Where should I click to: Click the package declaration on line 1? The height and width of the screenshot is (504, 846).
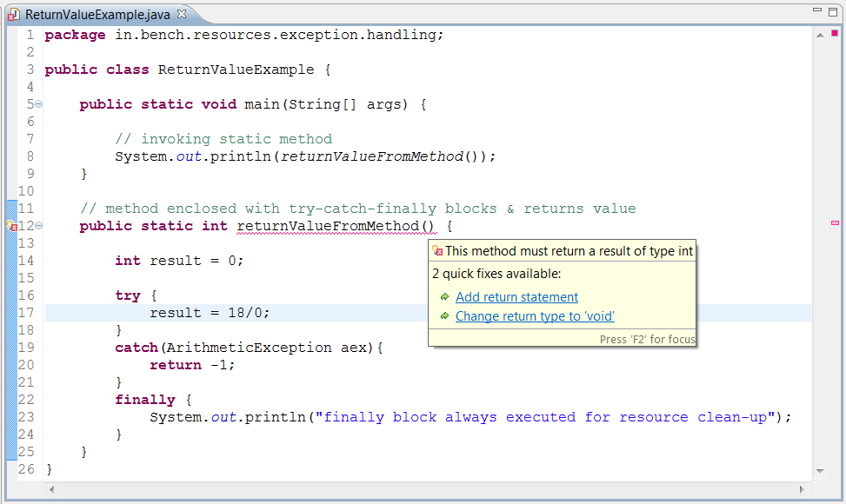[243, 35]
